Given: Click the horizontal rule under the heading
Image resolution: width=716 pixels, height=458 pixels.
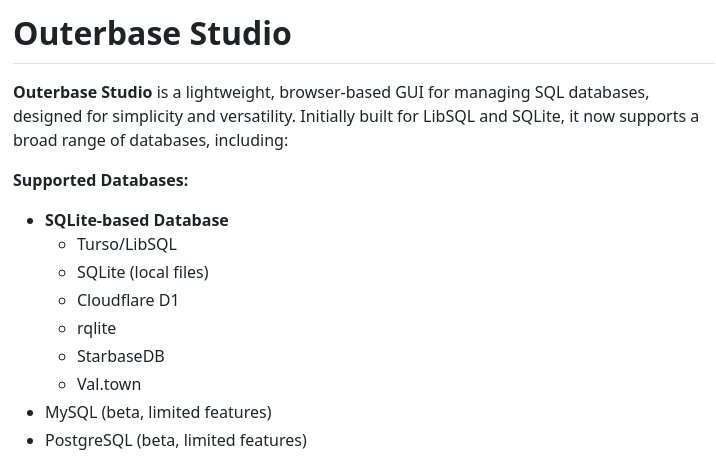Looking at the screenshot, I should point(364,63).
